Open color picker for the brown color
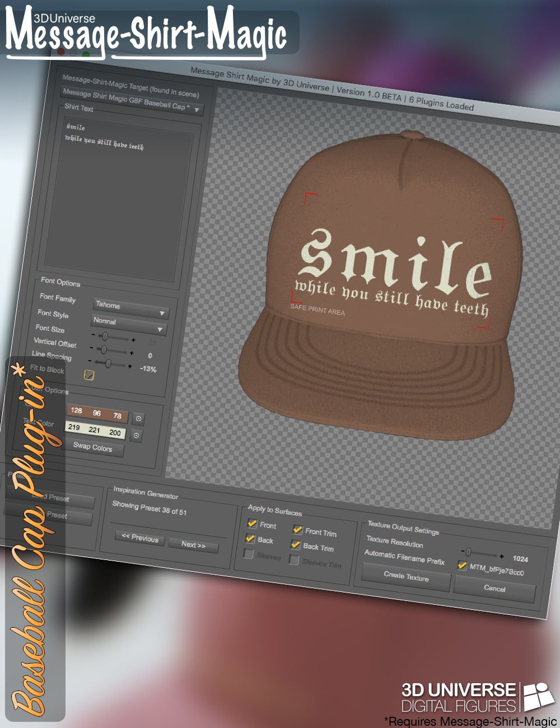 pyautogui.click(x=138, y=418)
